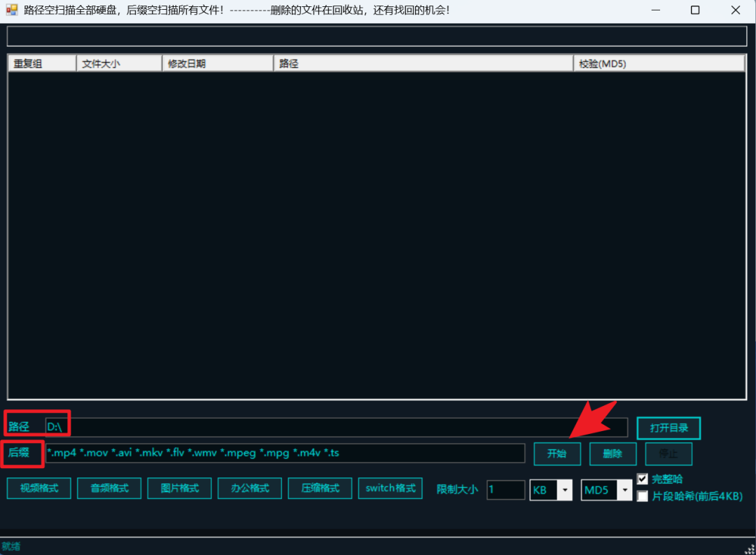The height and width of the screenshot is (555, 756).
Task: Click the 限制大小 label
Action: tap(457, 489)
